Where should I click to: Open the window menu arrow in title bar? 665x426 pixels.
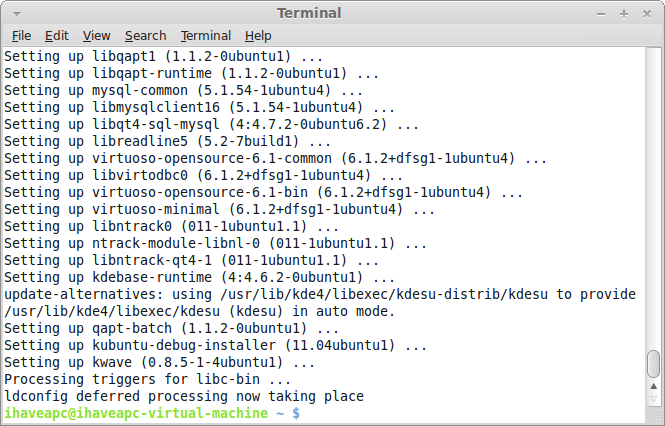[17, 14]
